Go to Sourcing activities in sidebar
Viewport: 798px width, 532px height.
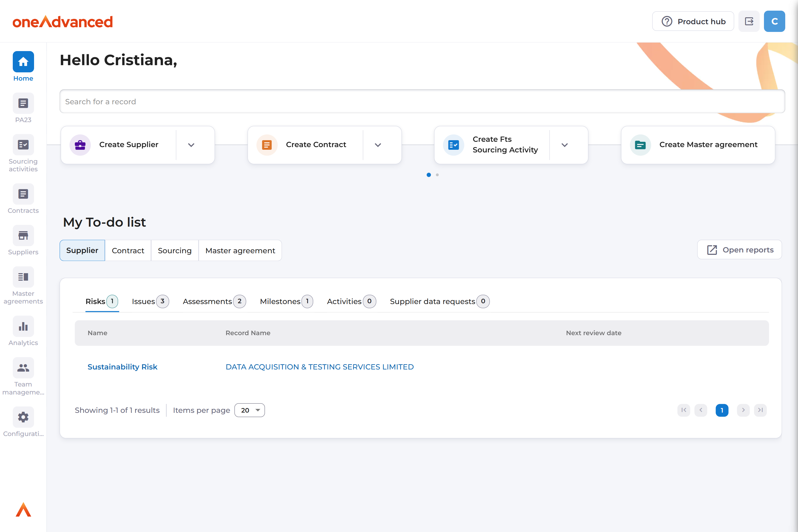(23, 145)
